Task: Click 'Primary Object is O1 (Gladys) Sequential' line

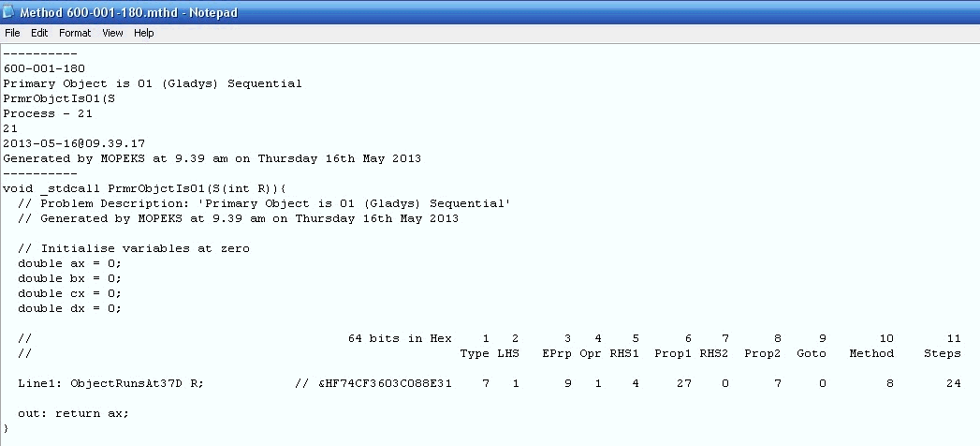Action: pos(153,83)
